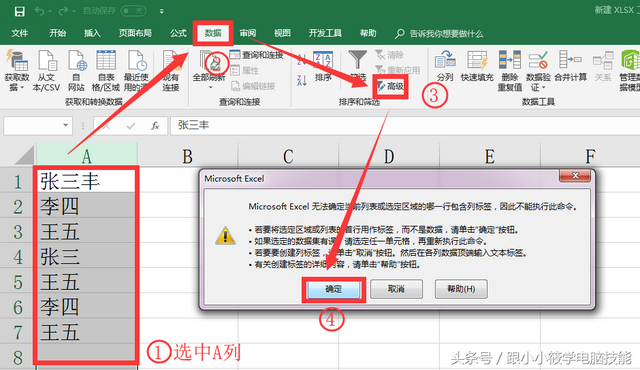This screenshot has height=370, width=640.
Task: Click the 取消 button in the dialog
Action: click(x=396, y=289)
